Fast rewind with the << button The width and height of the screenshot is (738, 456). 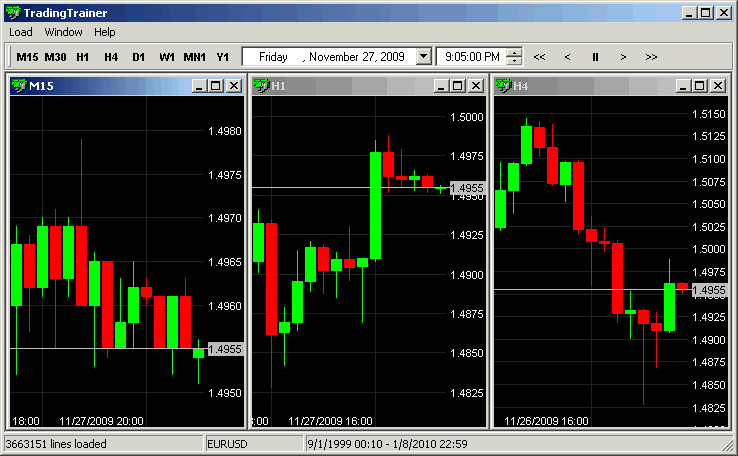pyautogui.click(x=539, y=57)
